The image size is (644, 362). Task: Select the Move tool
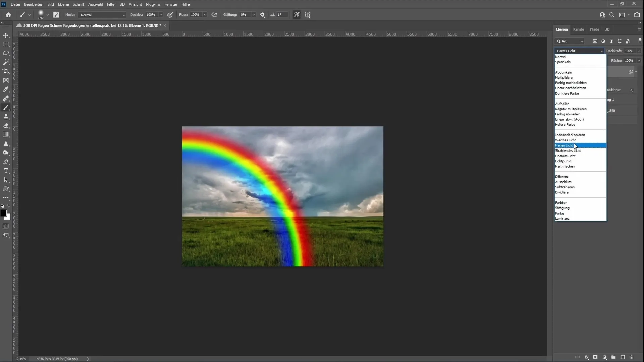coord(6,35)
